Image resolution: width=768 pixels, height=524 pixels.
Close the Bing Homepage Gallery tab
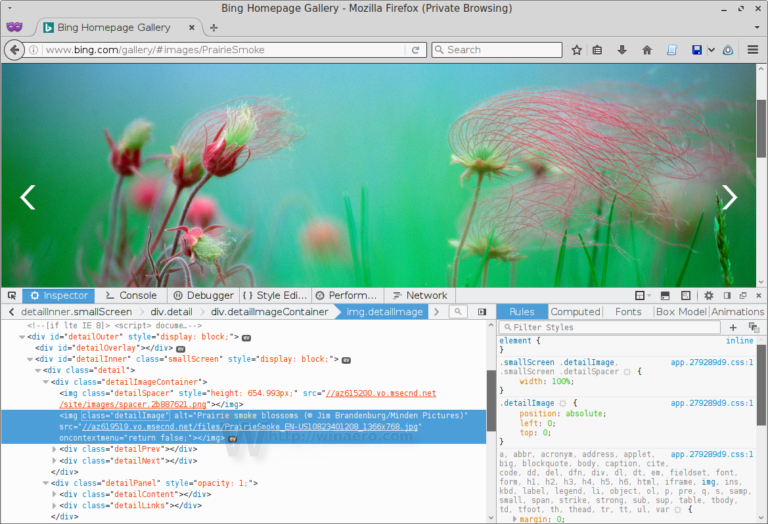point(192,27)
